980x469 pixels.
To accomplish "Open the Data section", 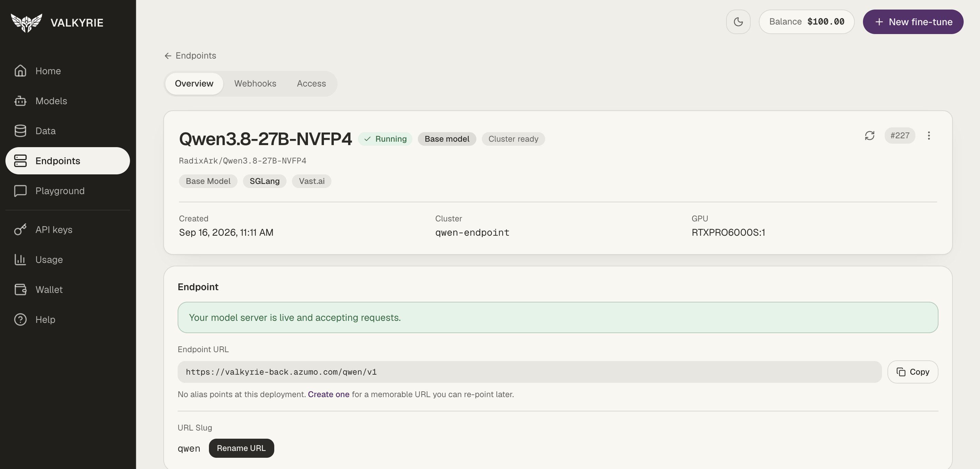I will click(x=67, y=131).
